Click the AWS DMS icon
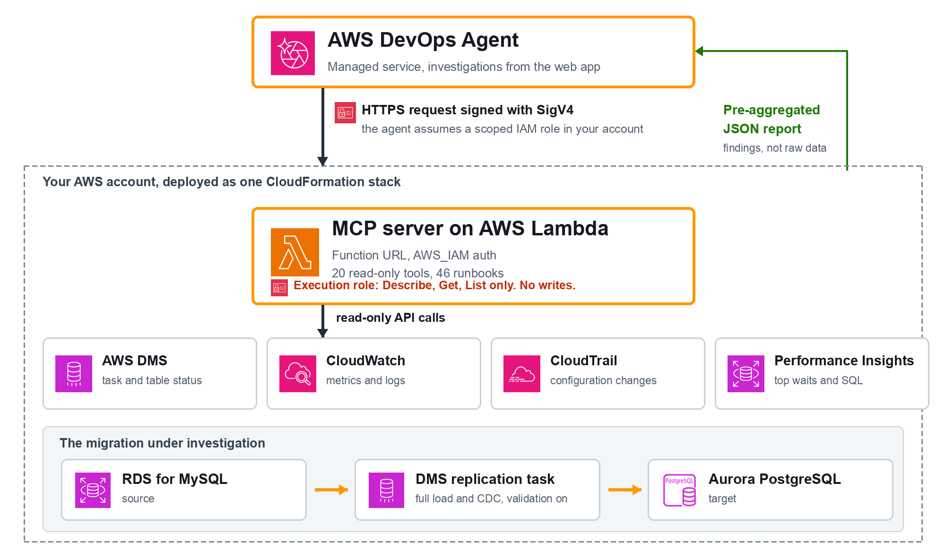 click(74, 374)
